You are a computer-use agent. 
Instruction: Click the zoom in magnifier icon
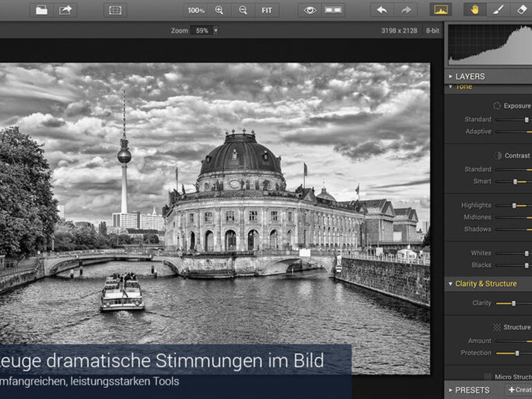[219, 10]
